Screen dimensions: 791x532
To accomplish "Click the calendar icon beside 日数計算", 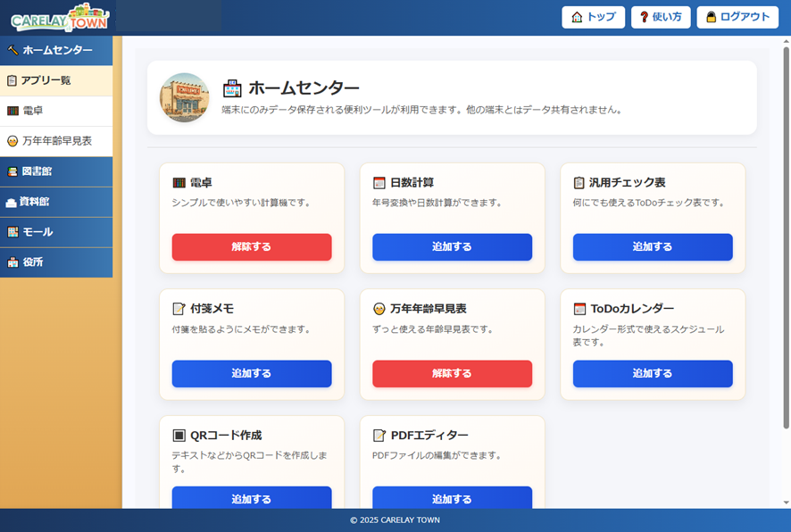I will click(379, 183).
